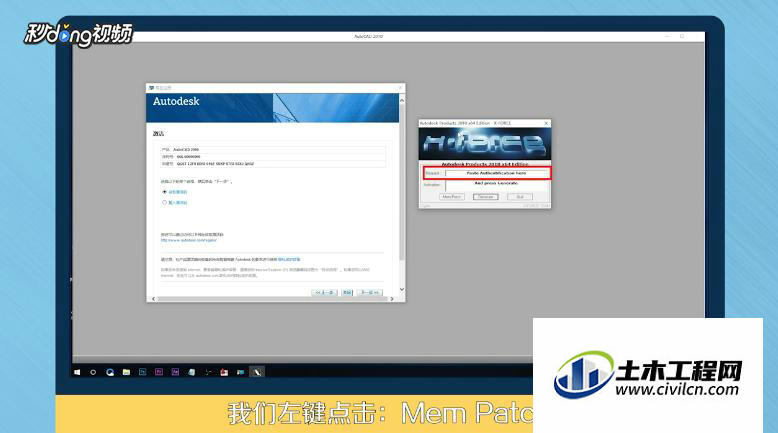Click the Activation field in X-Force keygen
The image size is (778, 433).
pos(497,186)
